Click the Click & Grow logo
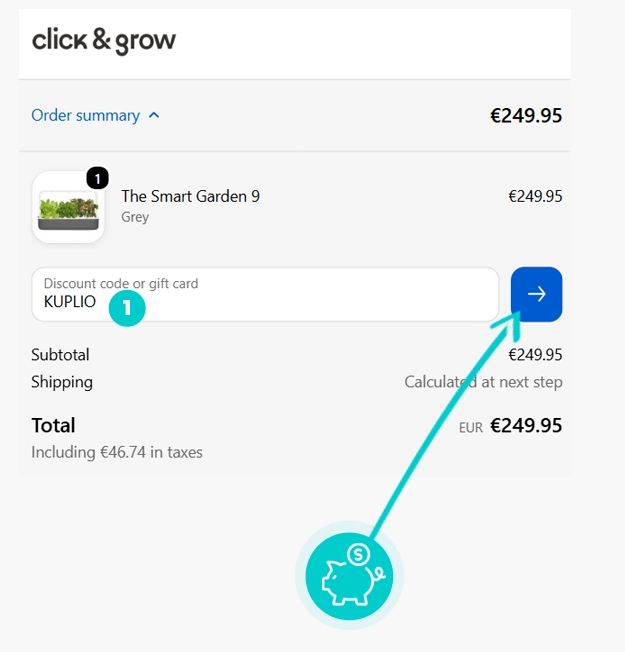 (x=104, y=41)
